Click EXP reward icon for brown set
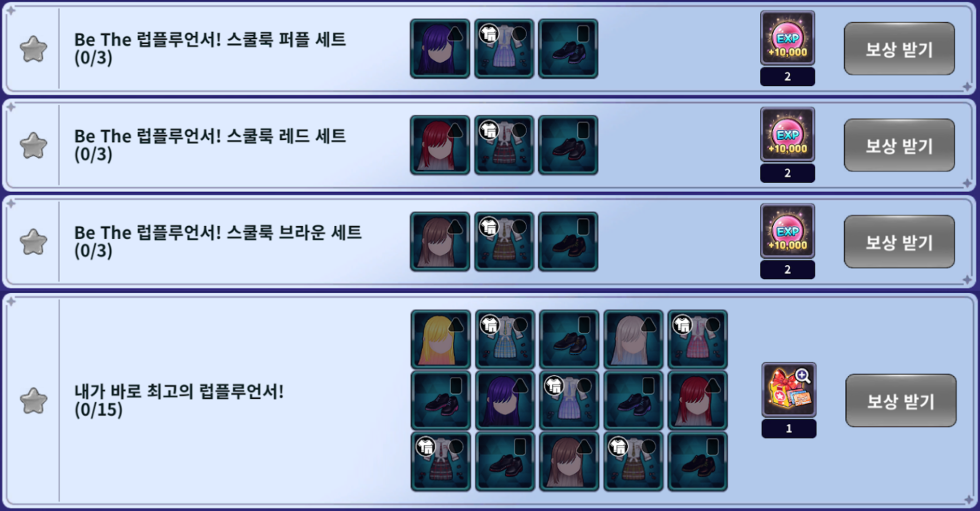 [788, 231]
